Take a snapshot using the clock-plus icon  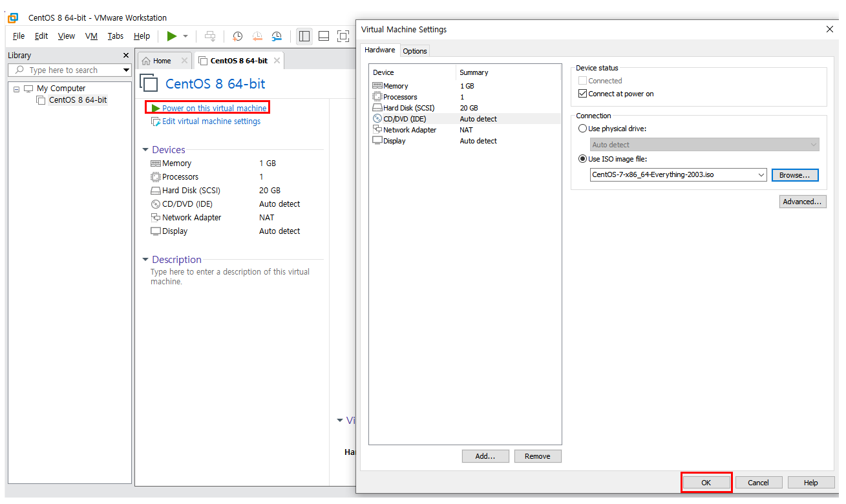(x=237, y=36)
